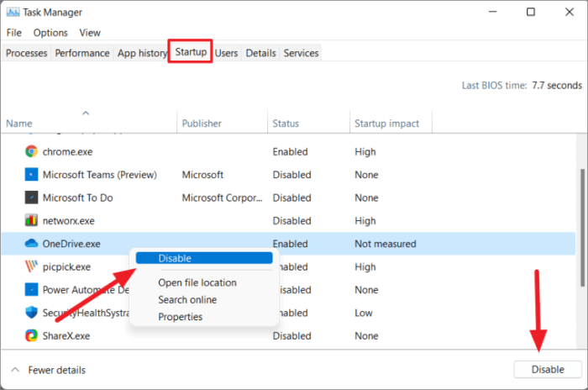Click the Microsoft Corpor... publisher cell

point(222,198)
